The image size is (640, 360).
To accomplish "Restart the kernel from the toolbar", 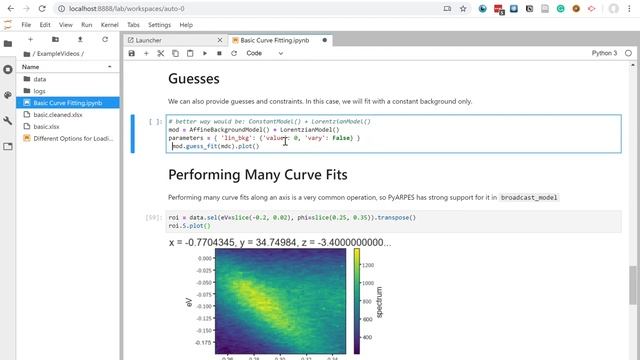I will tap(234, 53).
